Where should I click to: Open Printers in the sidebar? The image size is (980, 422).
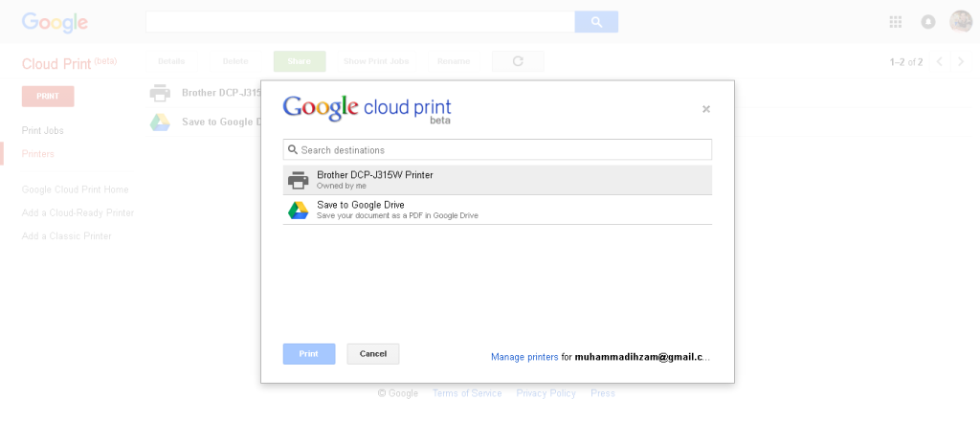click(x=38, y=154)
